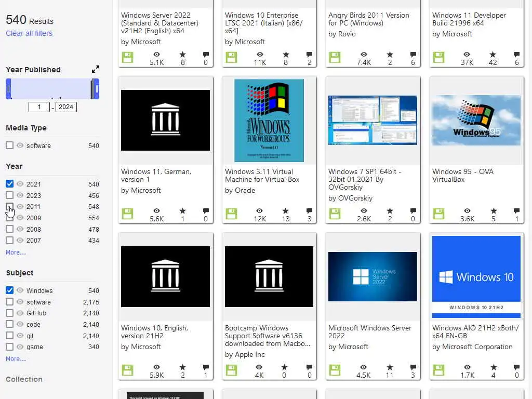Viewport: 532px width, 399px height.
Task: Click the year histogram bar area
Action: click(x=52, y=89)
